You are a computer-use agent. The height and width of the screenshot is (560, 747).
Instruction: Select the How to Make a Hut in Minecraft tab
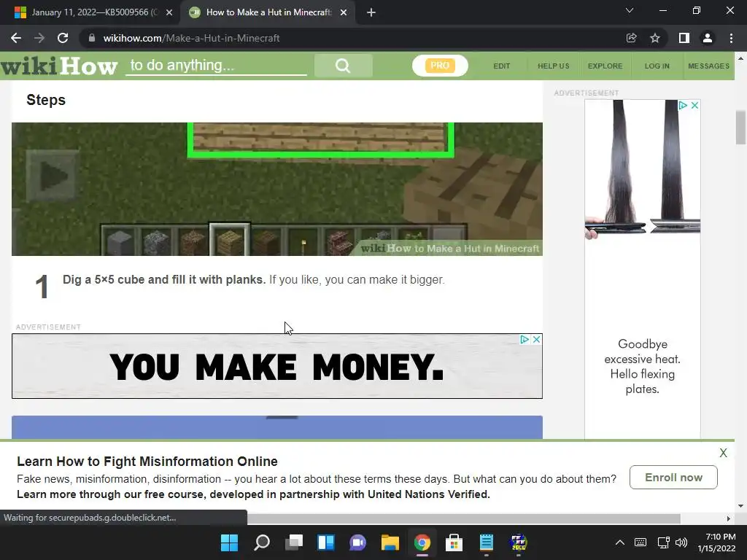click(x=268, y=12)
